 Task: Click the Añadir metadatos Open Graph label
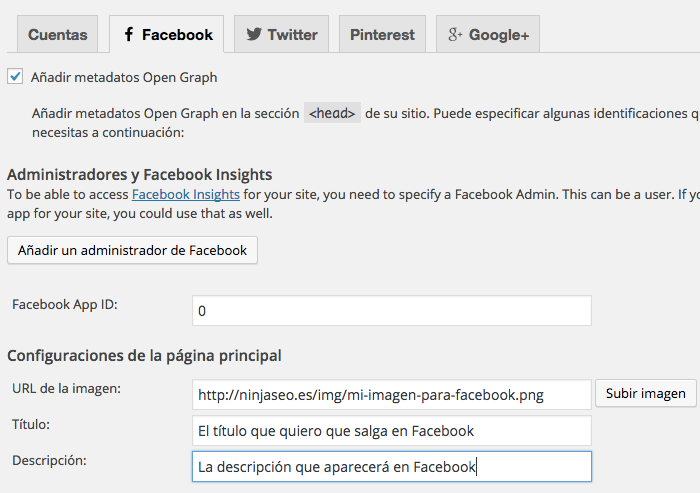pos(124,77)
